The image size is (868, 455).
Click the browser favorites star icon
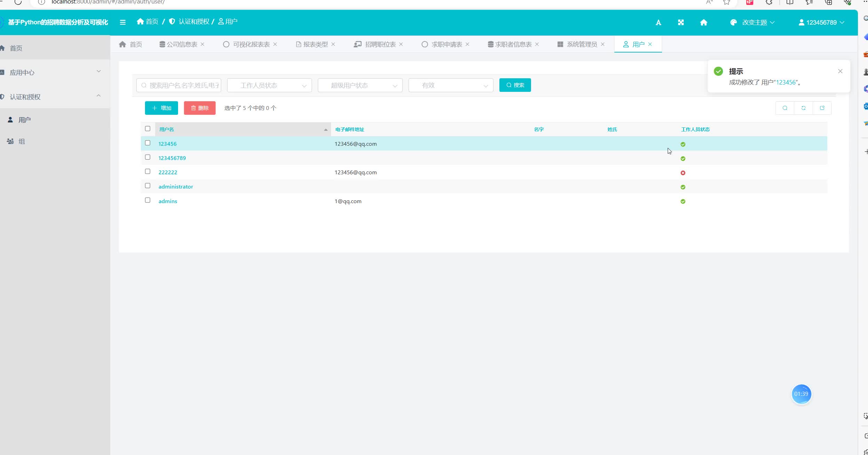726,2
